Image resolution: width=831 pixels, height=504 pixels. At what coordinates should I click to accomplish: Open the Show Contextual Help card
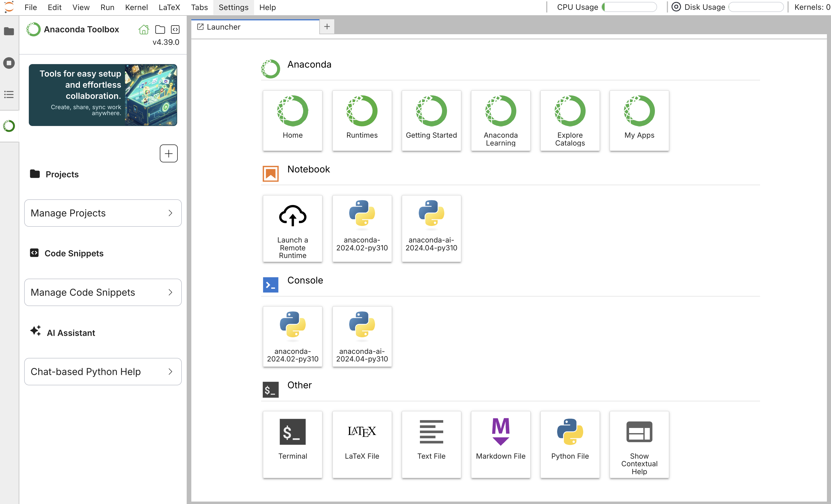click(x=639, y=444)
